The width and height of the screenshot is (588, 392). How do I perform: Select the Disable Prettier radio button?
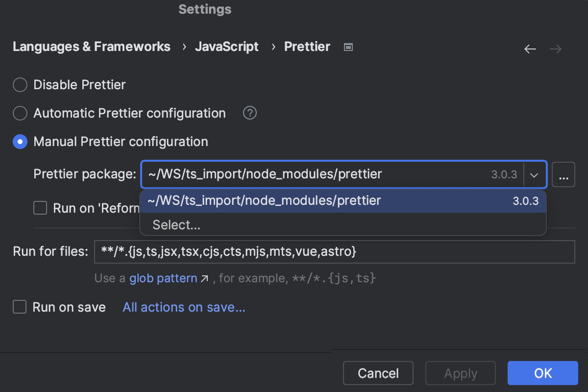(x=20, y=84)
